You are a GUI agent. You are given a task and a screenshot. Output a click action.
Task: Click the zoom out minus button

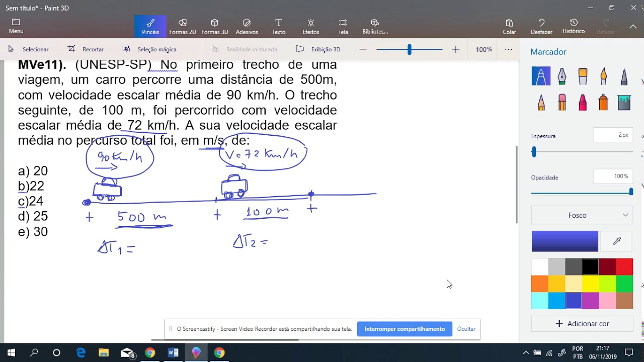363,49
